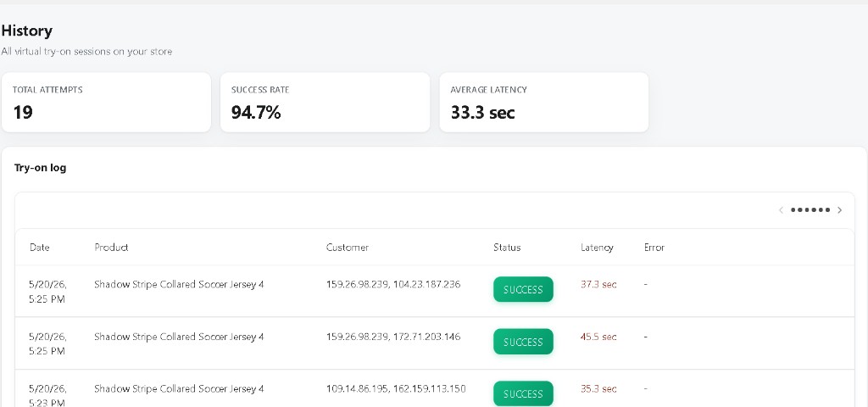Click the "All virtual try-on sessions" subtitle
This screenshot has width=868, height=407.
[86, 52]
